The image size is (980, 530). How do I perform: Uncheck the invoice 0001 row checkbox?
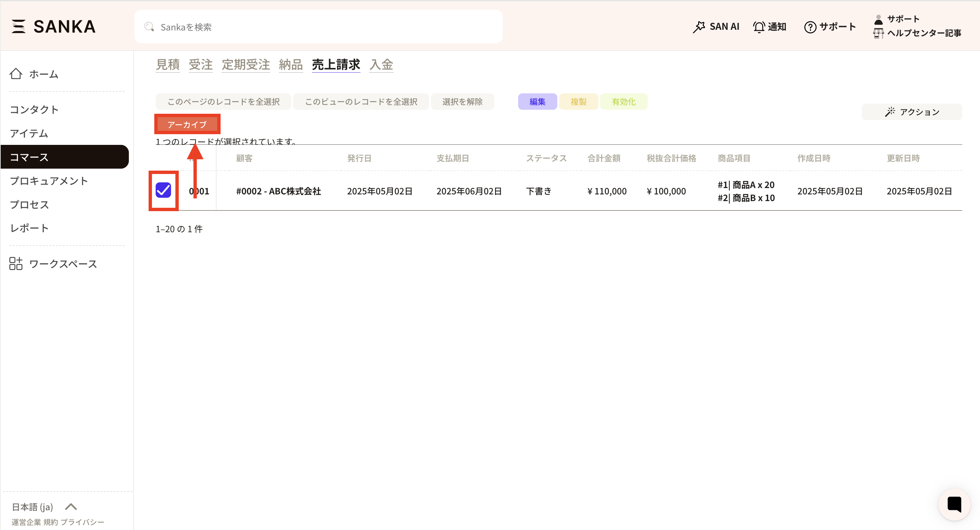tap(163, 190)
